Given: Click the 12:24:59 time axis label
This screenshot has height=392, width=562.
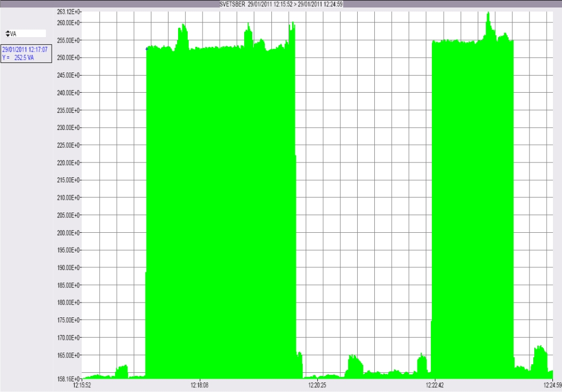Looking at the screenshot, I should click(552, 385).
